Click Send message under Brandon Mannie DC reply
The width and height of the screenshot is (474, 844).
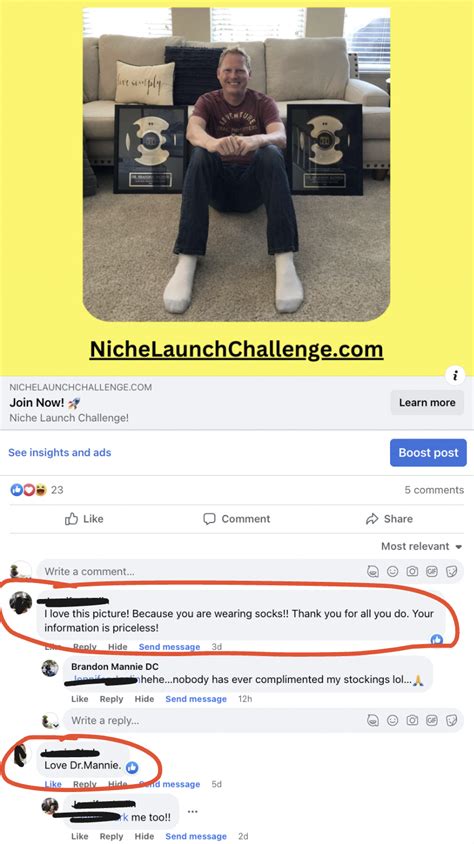point(196,699)
